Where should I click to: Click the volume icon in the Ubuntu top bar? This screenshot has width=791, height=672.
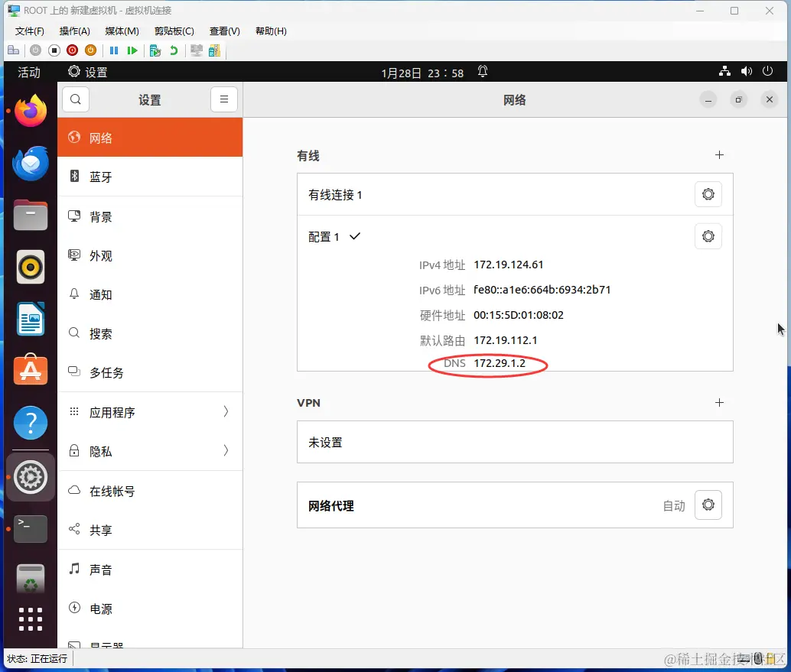point(746,71)
